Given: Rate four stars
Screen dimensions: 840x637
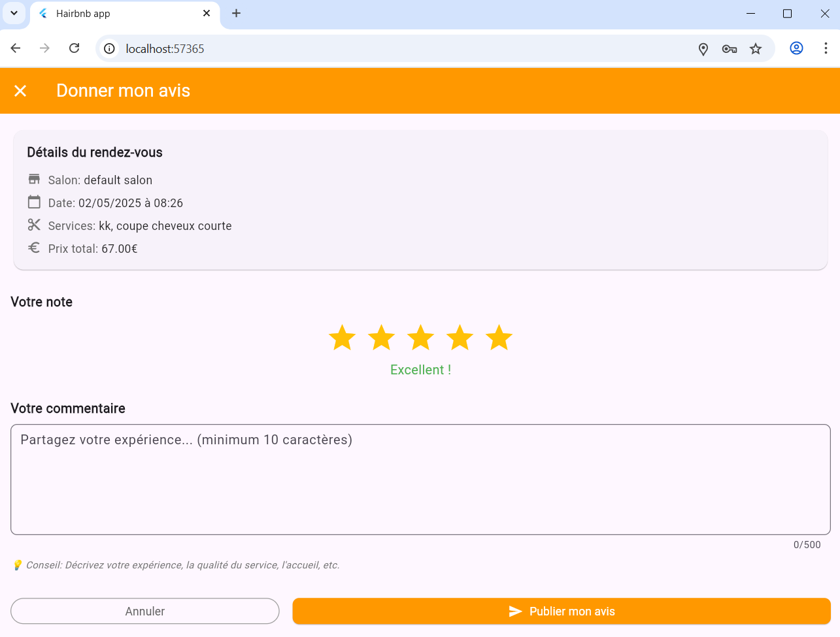Looking at the screenshot, I should pos(460,338).
